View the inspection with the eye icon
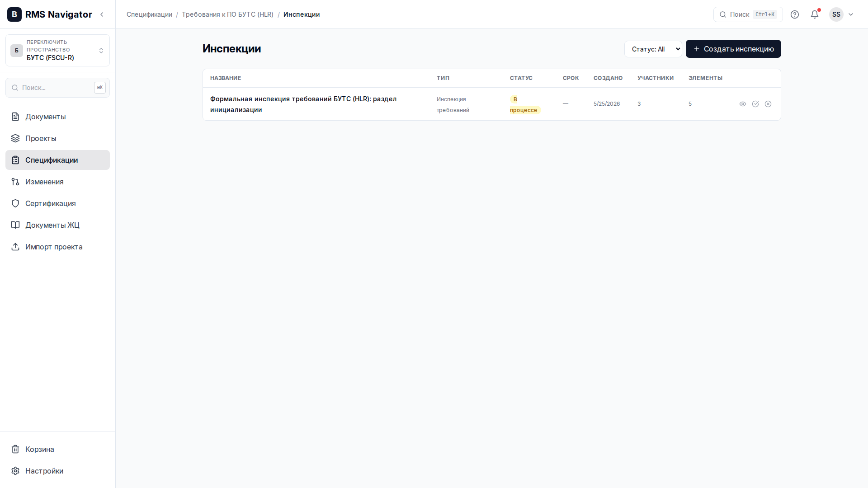The image size is (868, 488). coord(743,104)
